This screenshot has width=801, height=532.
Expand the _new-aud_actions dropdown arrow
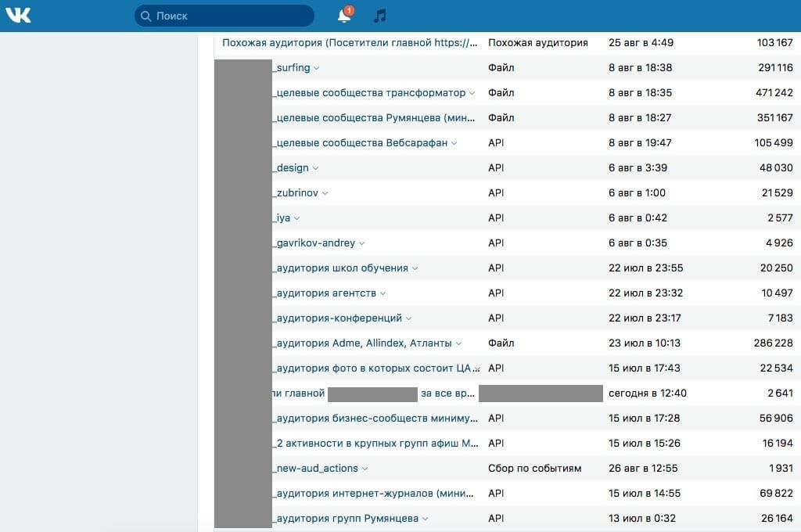tap(365, 469)
